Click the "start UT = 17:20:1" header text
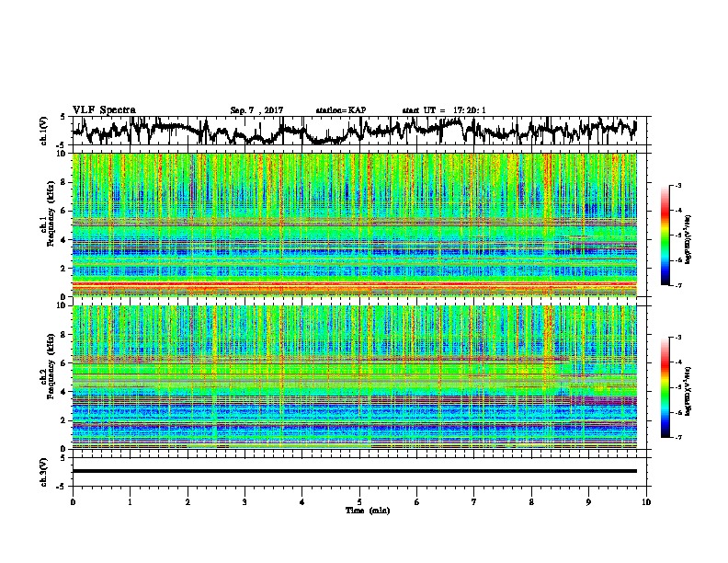The height and width of the screenshot is (563, 728). point(444,110)
